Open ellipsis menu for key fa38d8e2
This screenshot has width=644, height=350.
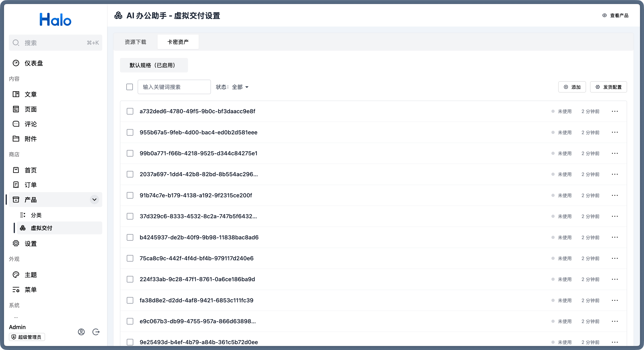(615, 300)
